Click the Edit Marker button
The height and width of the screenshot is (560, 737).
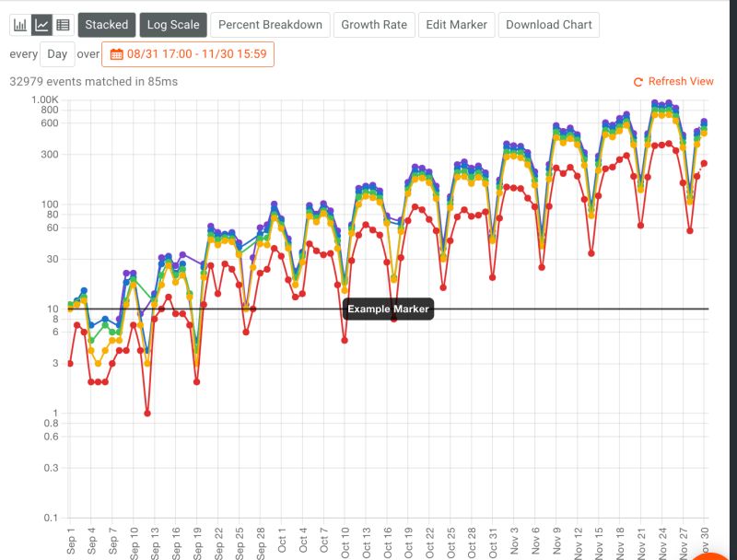coord(455,25)
